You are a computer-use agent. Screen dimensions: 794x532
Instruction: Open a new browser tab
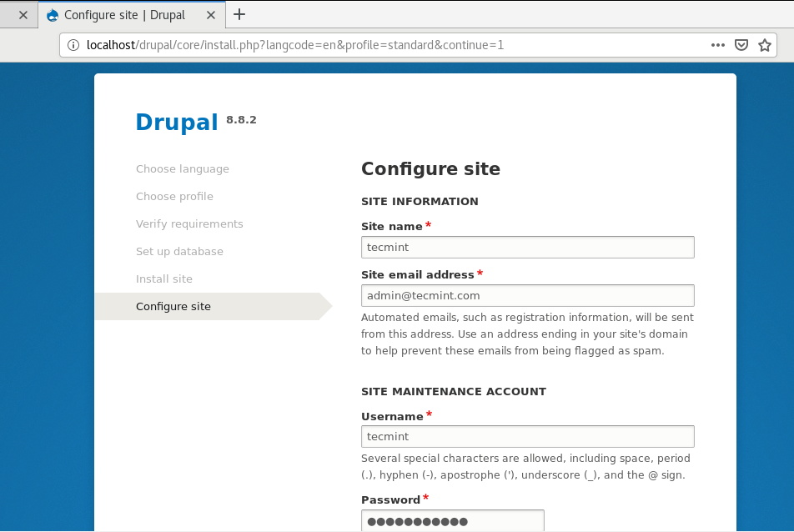click(239, 15)
